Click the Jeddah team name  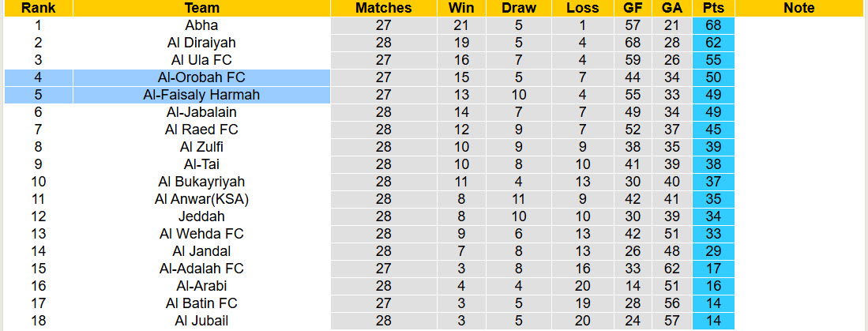click(201, 216)
